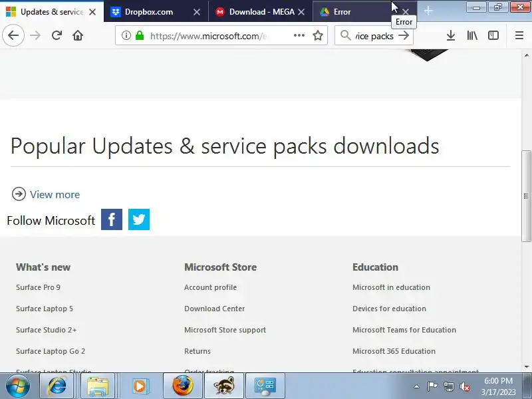Screen dimensions: 532x399
Task: Follow the View more link
Action: [55, 194]
